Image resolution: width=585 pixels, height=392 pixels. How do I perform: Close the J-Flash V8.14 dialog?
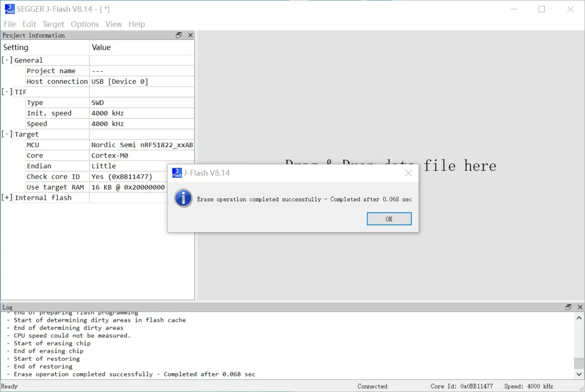408,173
